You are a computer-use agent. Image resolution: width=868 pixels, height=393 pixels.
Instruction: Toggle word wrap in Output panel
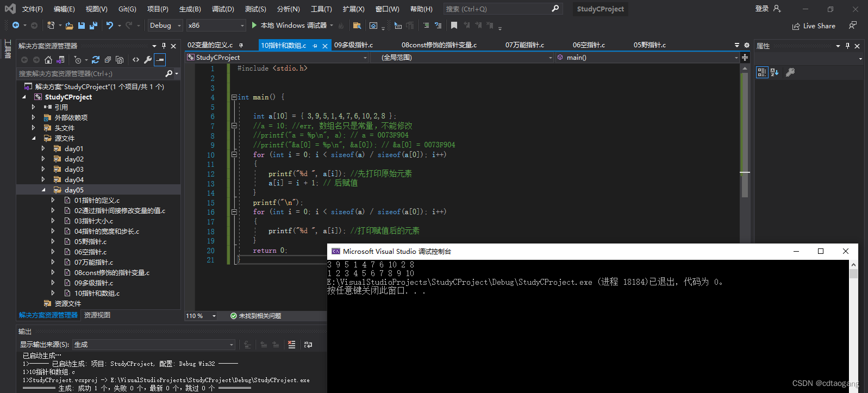(308, 345)
